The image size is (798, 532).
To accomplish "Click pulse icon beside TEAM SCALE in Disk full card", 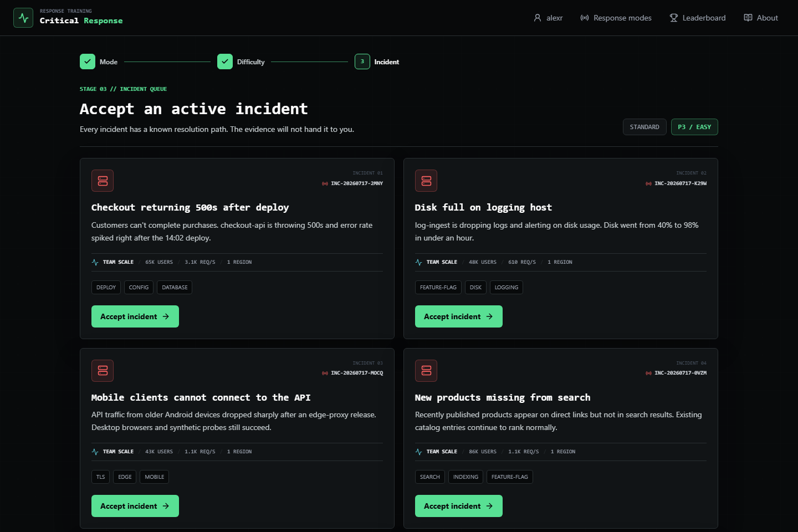I will 418,262.
